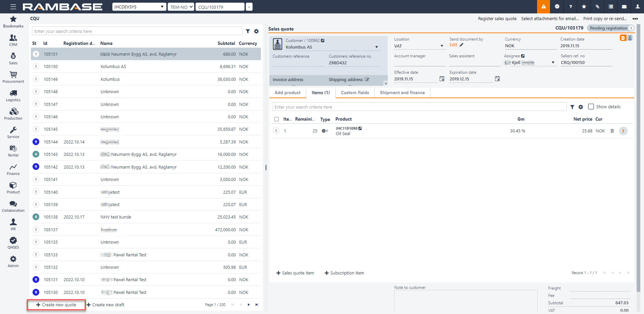Select quote 105150 Kolumbus AS row

click(x=146, y=67)
